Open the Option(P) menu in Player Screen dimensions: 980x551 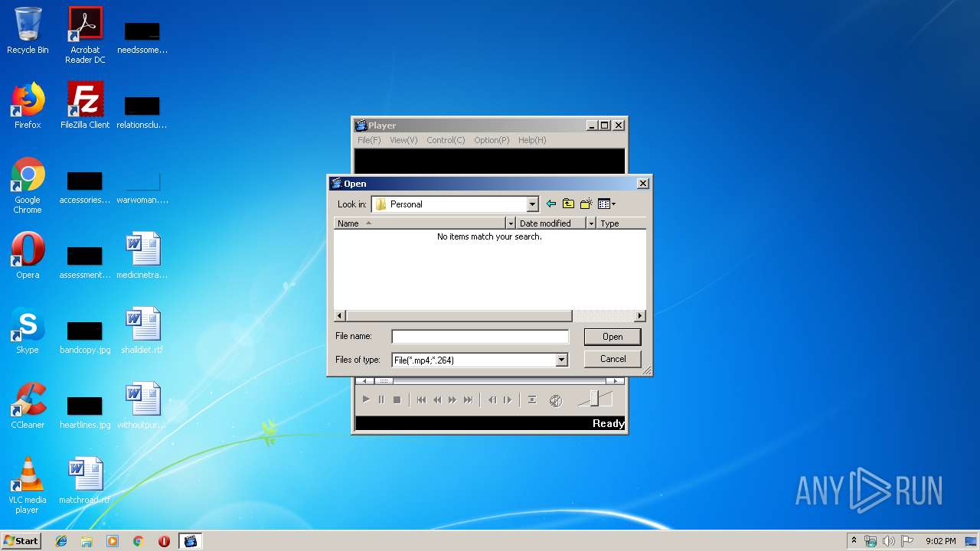point(492,140)
